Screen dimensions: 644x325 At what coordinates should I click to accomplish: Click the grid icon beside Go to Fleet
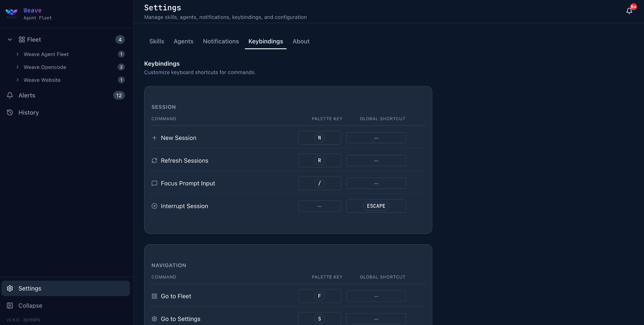tap(154, 296)
